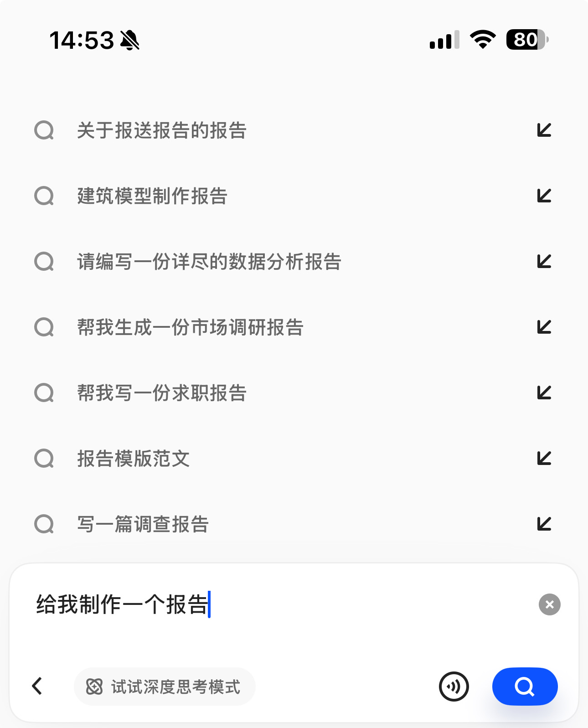Fill query arrow beside 建筑模型制作报告
This screenshot has height=728, width=588.
pos(544,196)
